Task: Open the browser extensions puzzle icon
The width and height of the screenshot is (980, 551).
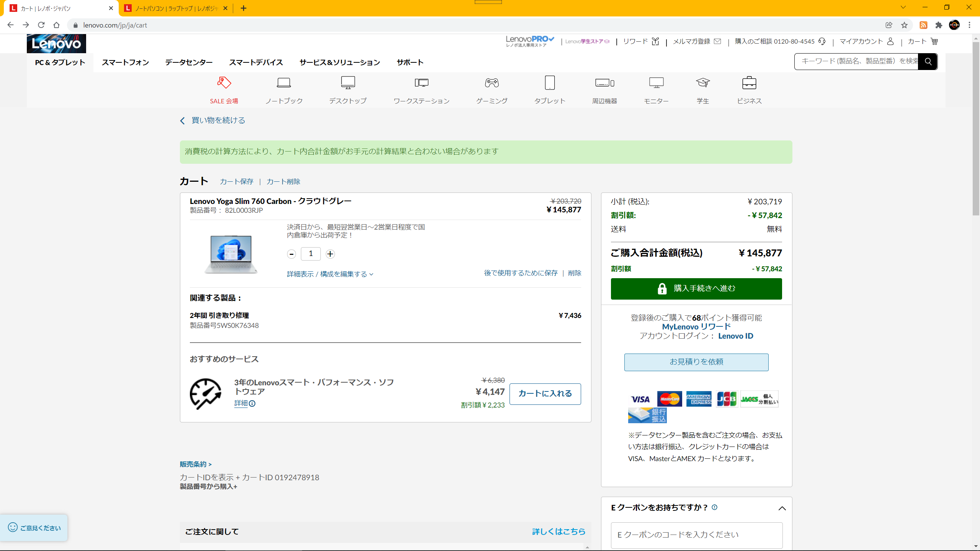Action: coord(939,25)
